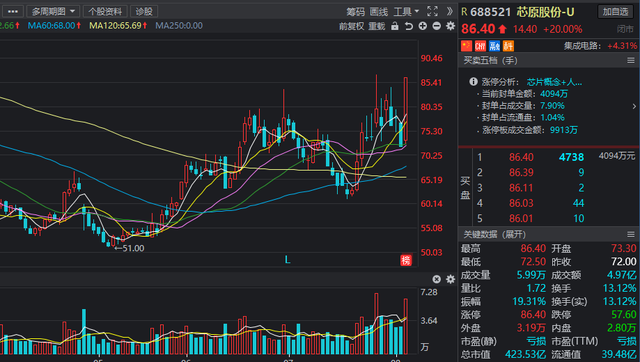Click the 加自选 button

pyautogui.click(x=616, y=11)
